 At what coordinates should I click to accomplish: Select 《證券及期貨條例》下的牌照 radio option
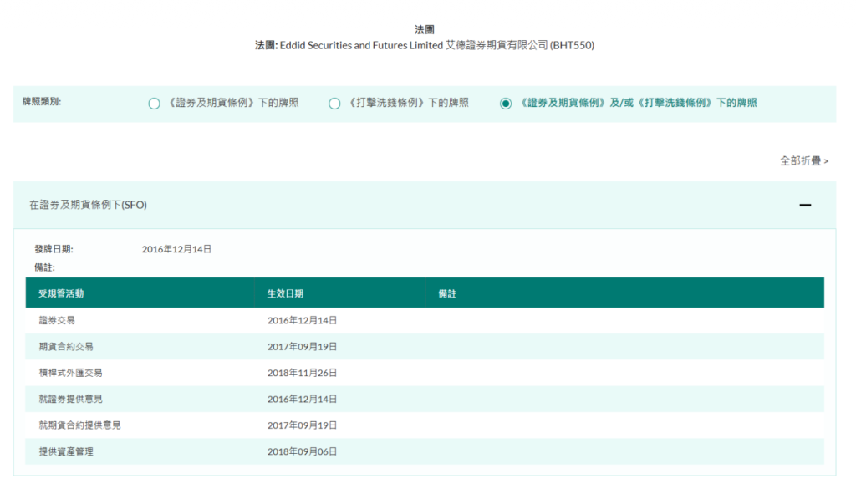point(154,104)
